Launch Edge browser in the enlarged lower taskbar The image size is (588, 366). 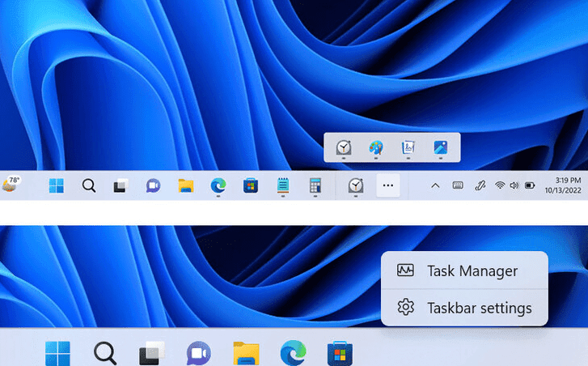(x=293, y=353)
